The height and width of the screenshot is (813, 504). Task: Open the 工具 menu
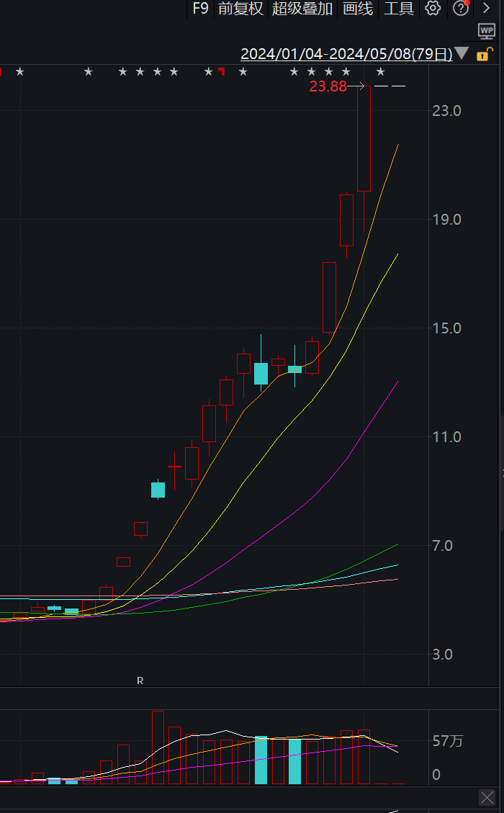tap(399, 9)
